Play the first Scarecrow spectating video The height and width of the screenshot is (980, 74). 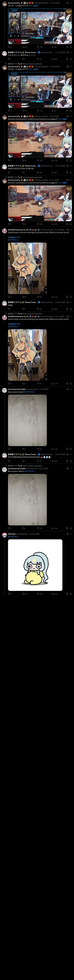(40, 26)
